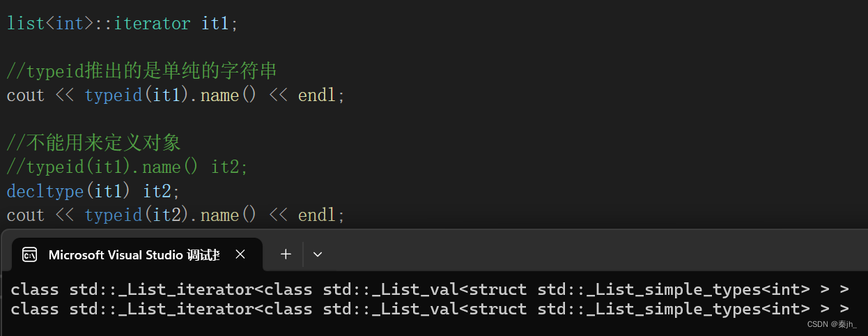Viewport: 868px width, 336px height.
Task: Expand the terminal profile dropdown chevron
Action: coord(318,254)
